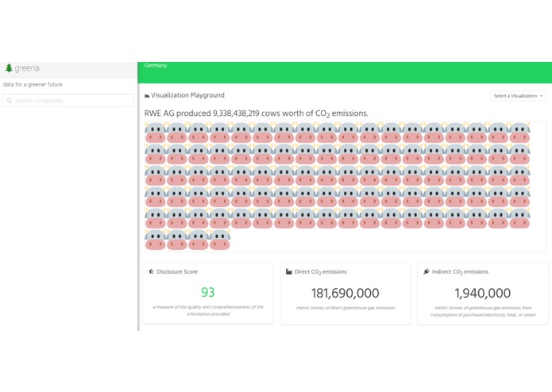
Task: Click the Disclosure Score card title
Action: (177, 271)
